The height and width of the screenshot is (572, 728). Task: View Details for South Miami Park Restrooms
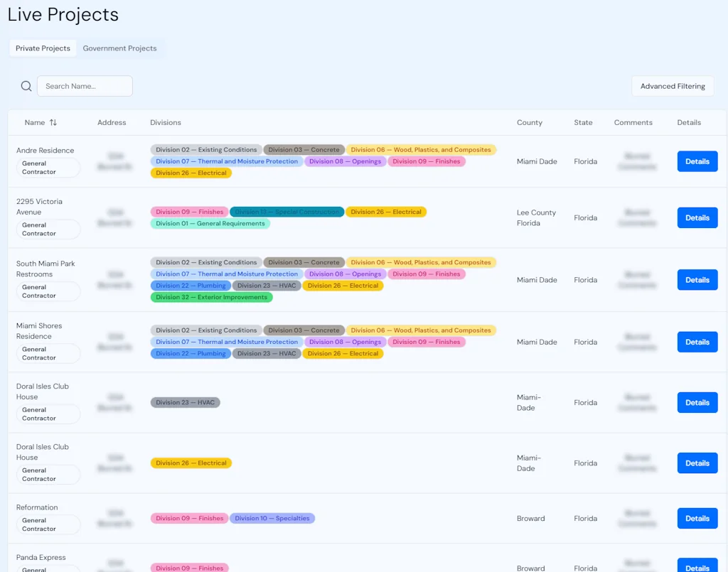click(697, 279)
